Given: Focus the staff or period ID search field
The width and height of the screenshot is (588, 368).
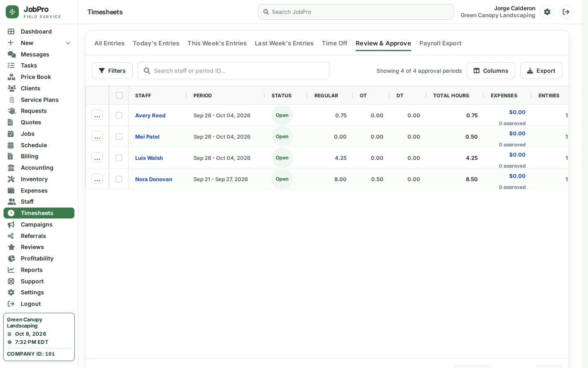Looking at the screenshot, I should (x=234, y=71).
